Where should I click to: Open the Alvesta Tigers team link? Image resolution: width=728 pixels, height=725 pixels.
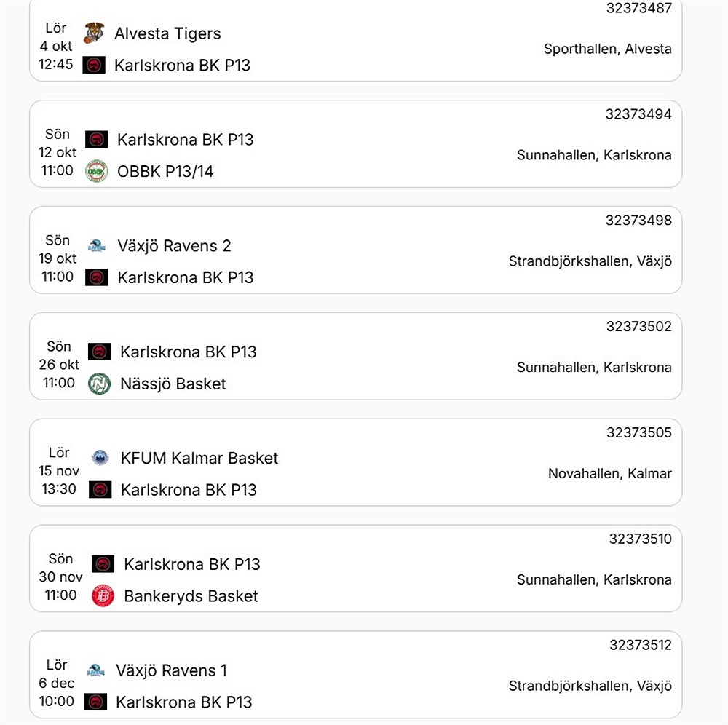tap(167, 33)
